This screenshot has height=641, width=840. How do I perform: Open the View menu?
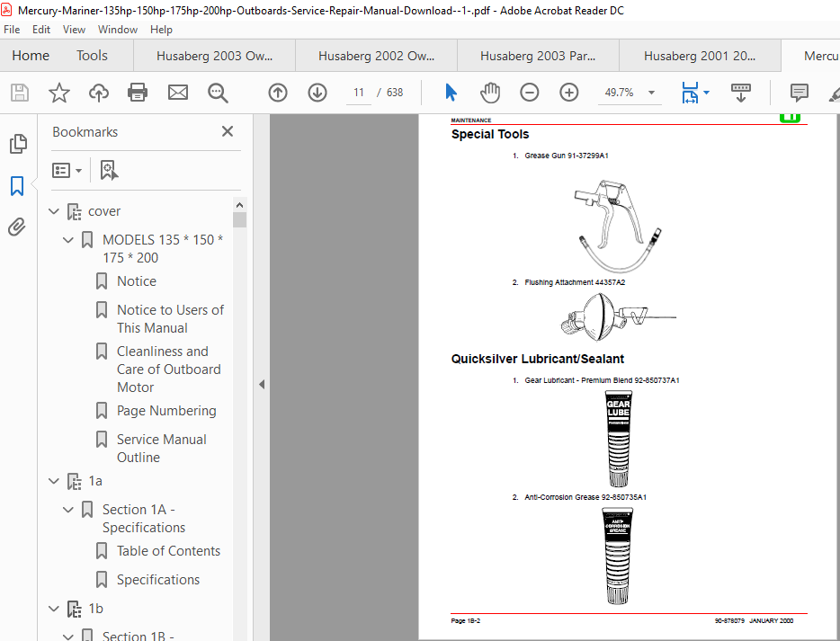click(74, 30)
